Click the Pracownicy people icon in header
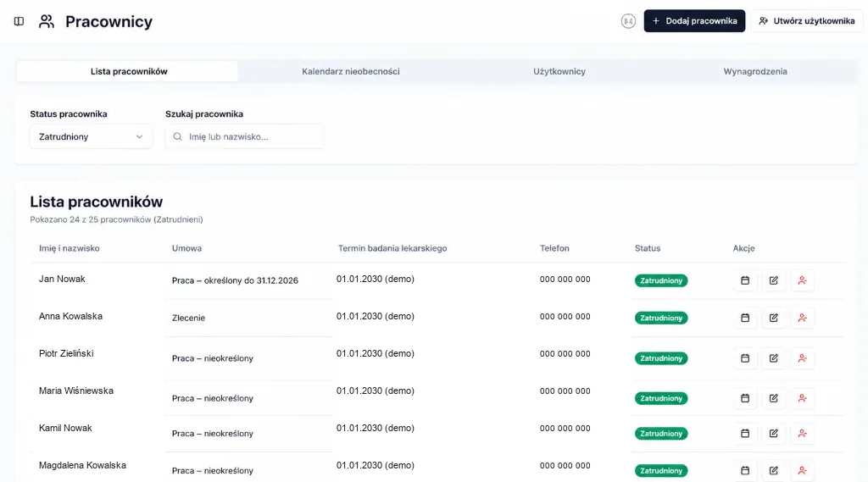 pos(47,21)
